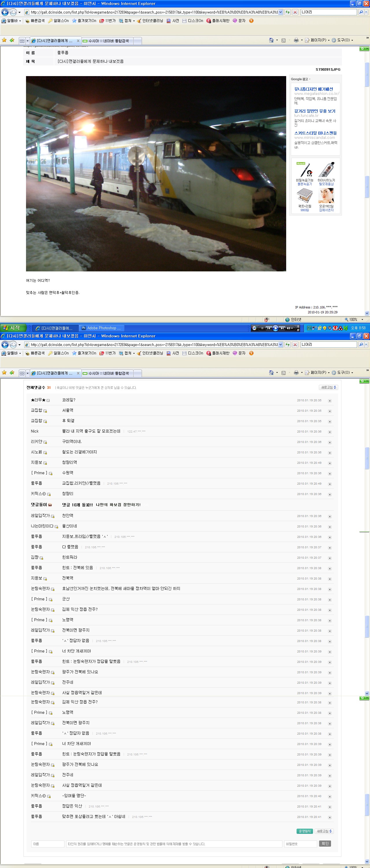
Task: Refresh the page in the comments window
Action: pos(288,344)
